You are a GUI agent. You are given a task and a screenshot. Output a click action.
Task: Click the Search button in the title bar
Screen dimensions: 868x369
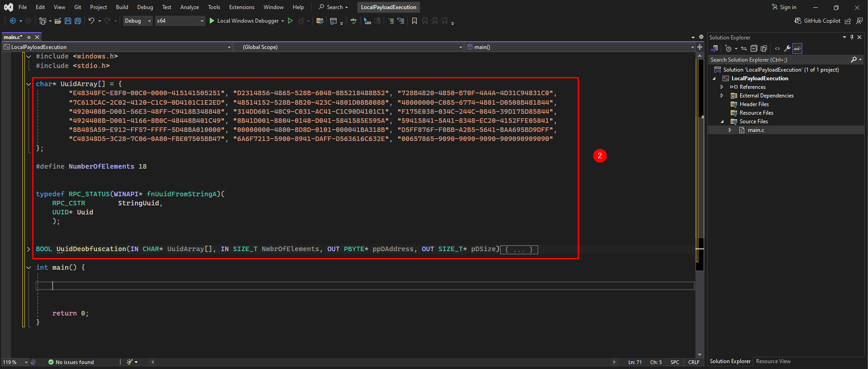tap(333, 7)
